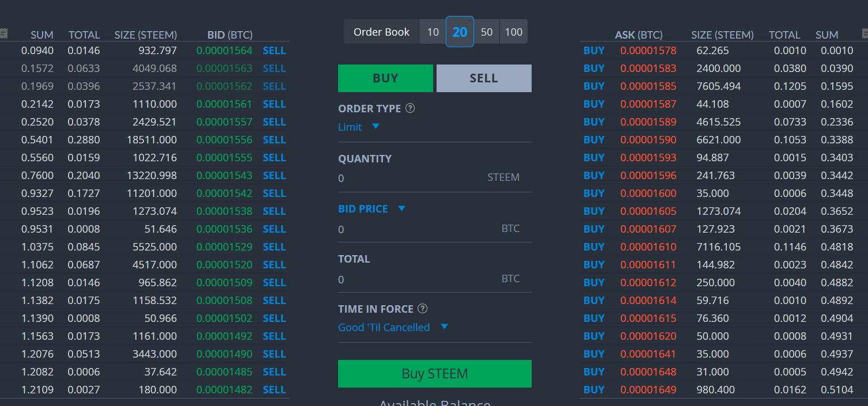Click the Quantity STEEM input field

click(409, 178)
